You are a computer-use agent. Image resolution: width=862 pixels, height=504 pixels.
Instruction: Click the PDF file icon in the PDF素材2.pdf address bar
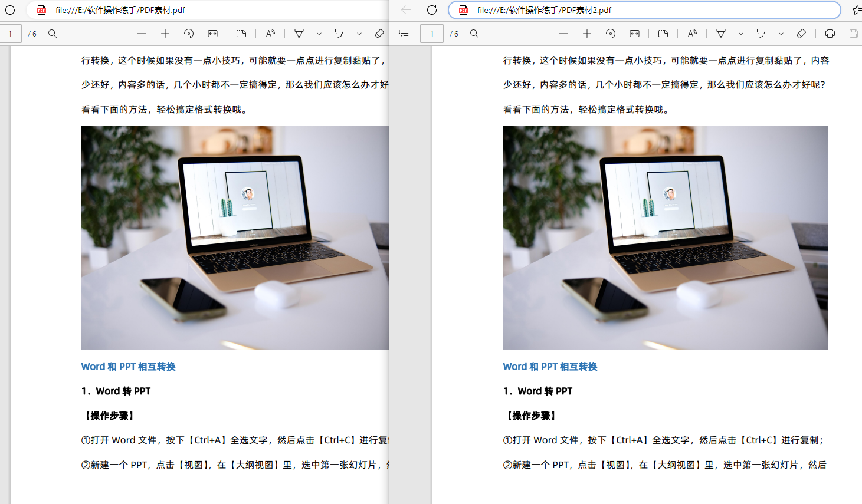point(464,10)
